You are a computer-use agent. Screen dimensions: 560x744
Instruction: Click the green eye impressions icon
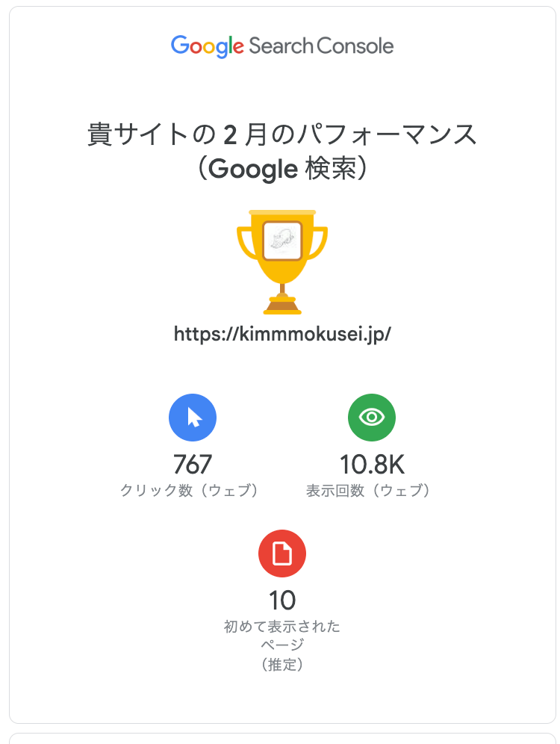coord(372,418)
